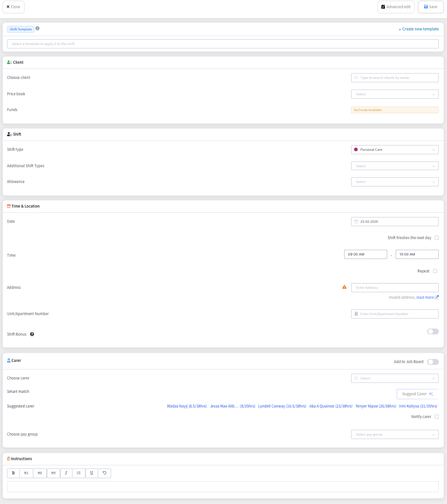Click the orange address warning icon

point(344,287)
